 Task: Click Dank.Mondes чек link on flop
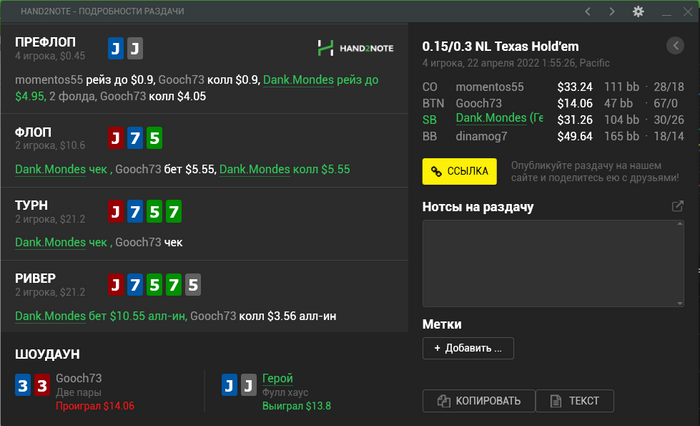pos(61,169)
